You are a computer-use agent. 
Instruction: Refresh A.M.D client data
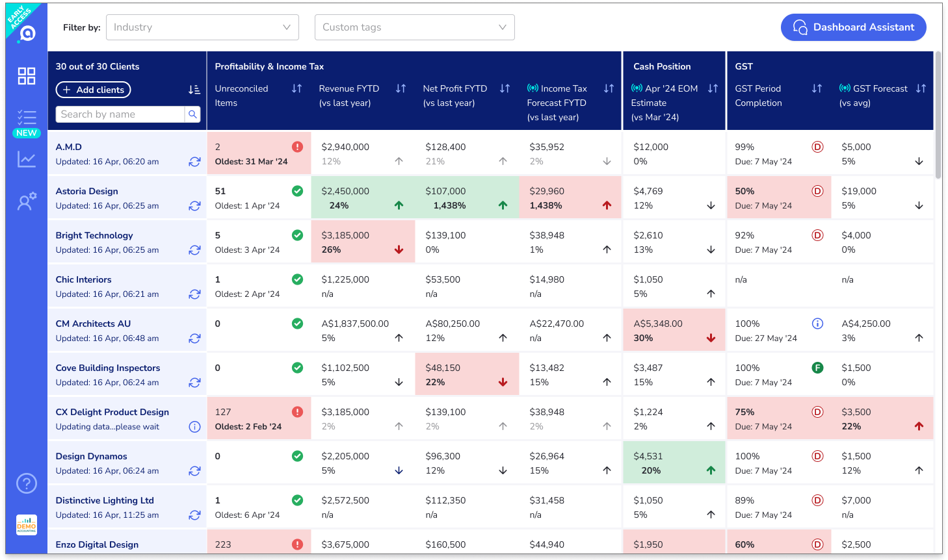point(194,162)
